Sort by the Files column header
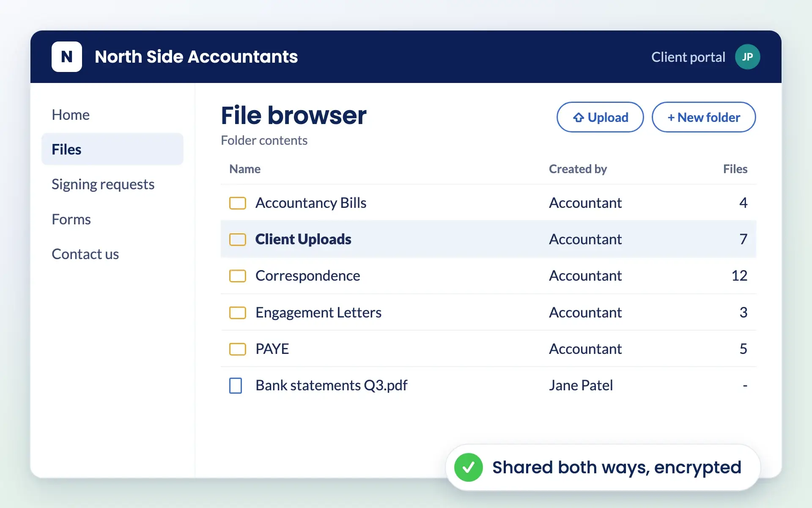Viewport: 812px width, 508px height. [735, 169]
